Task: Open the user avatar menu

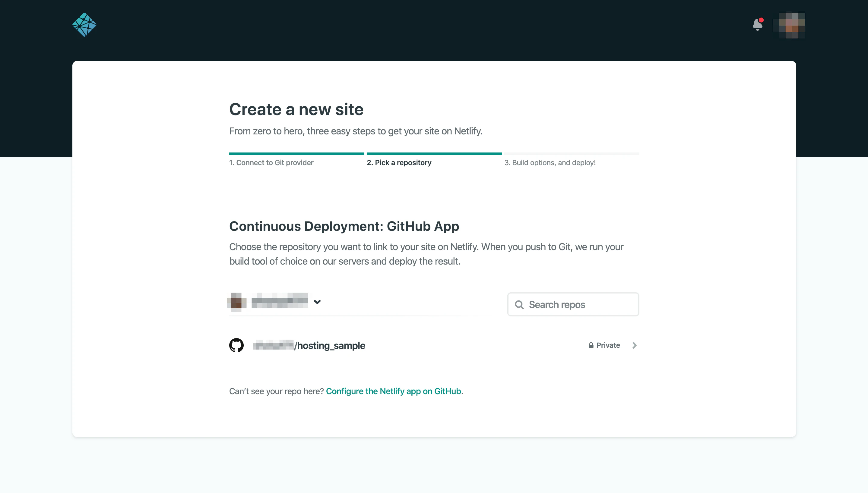Action: [791, 25]
